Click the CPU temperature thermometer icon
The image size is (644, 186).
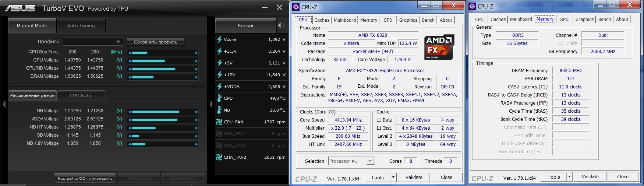[219, 98]
